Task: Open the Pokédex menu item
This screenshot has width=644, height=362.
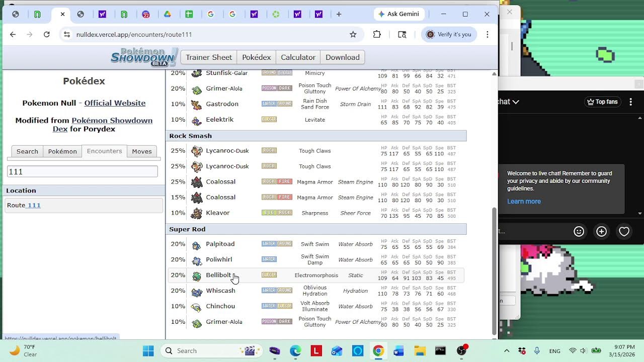Action: [x=257, y=57]
